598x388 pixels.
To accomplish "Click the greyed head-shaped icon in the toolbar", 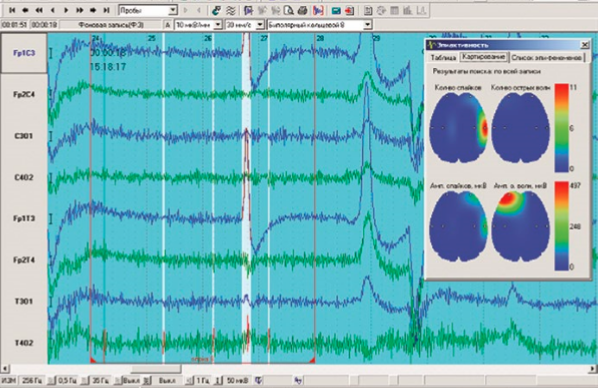I will point(381,10).
